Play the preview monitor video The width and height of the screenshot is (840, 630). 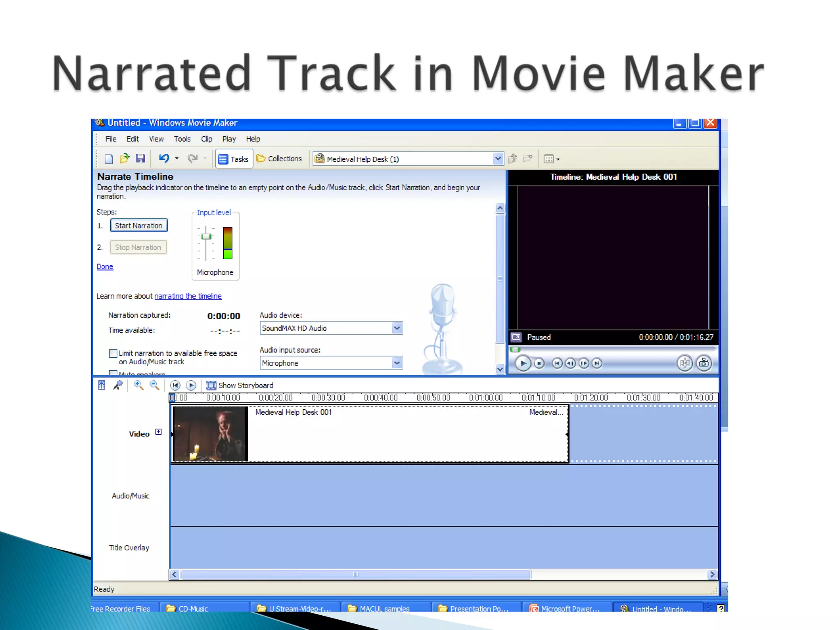coord(523,363)
